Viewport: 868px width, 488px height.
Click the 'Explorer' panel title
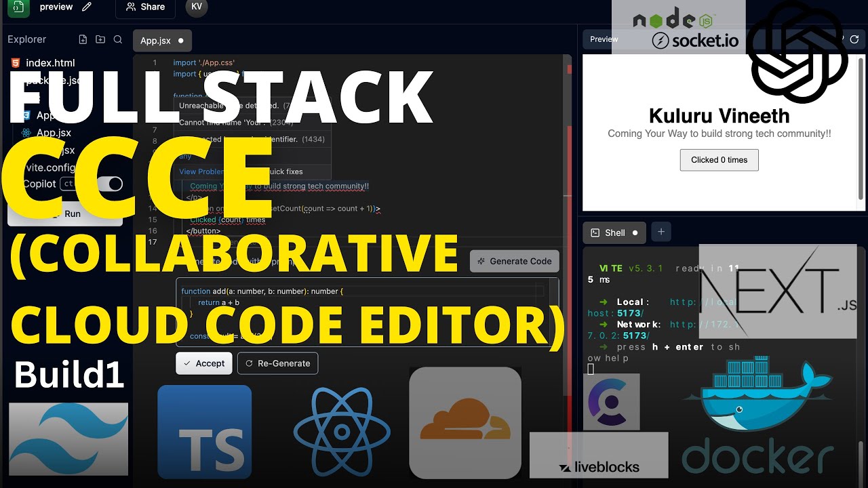click(x=27, y=39)
